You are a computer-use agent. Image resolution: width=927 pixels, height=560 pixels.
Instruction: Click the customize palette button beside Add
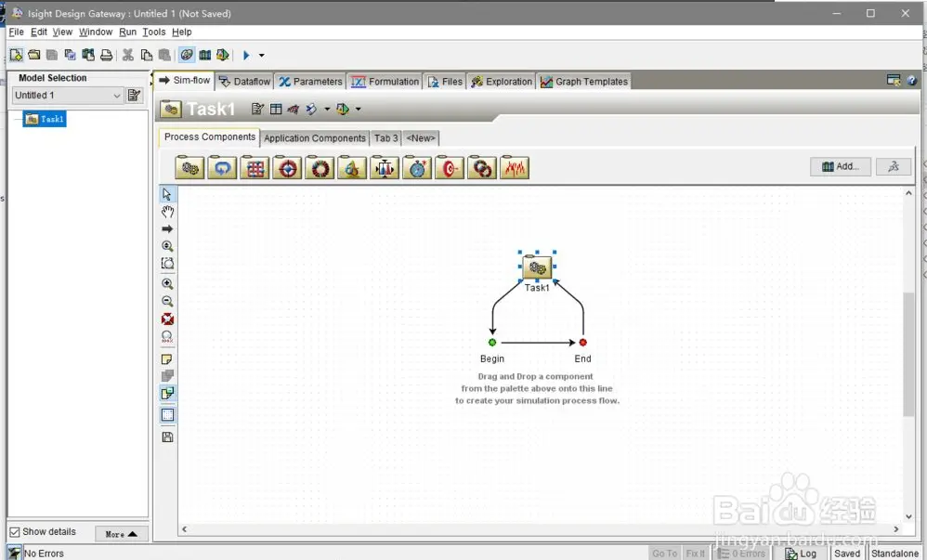coord(894,167)
